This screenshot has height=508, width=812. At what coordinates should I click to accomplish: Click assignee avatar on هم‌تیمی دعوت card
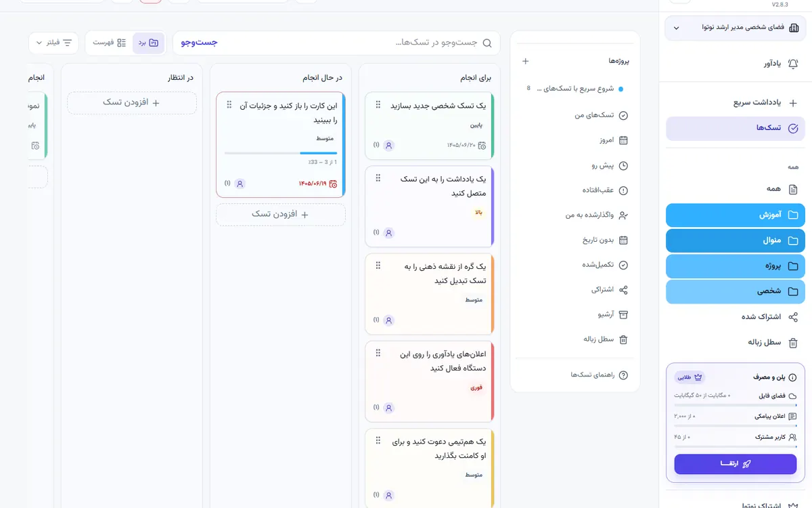[x=388, y=495]
